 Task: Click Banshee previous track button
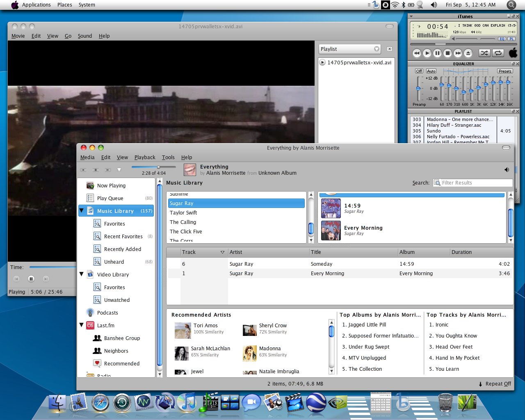click(83, 170)
